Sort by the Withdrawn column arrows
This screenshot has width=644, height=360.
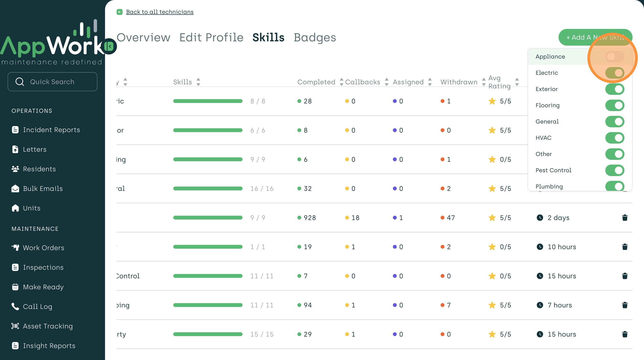[x=484, y=82]
